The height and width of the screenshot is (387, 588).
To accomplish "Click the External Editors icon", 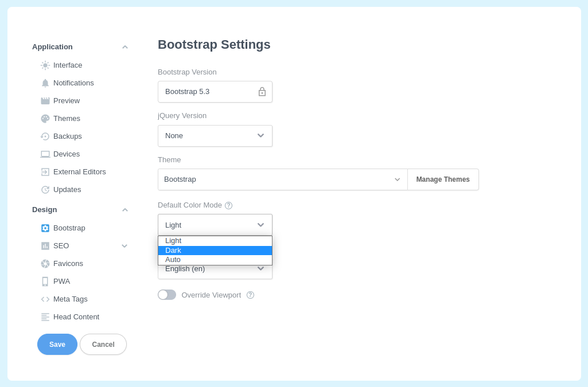I will (x=45, y=172).
